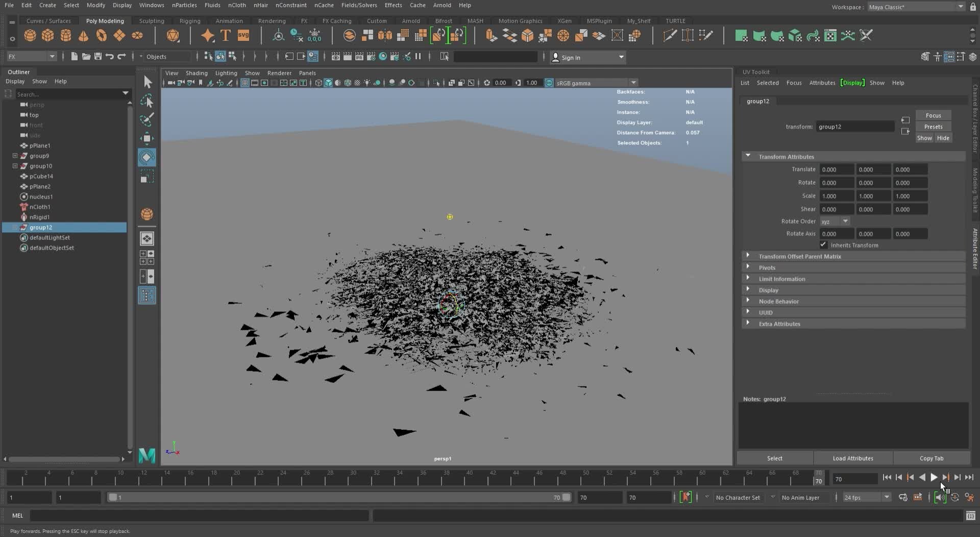Viewport: 980px width, 537px height.
Task: Uncheck Inherits Transform
Action: [x=823, y=245]
